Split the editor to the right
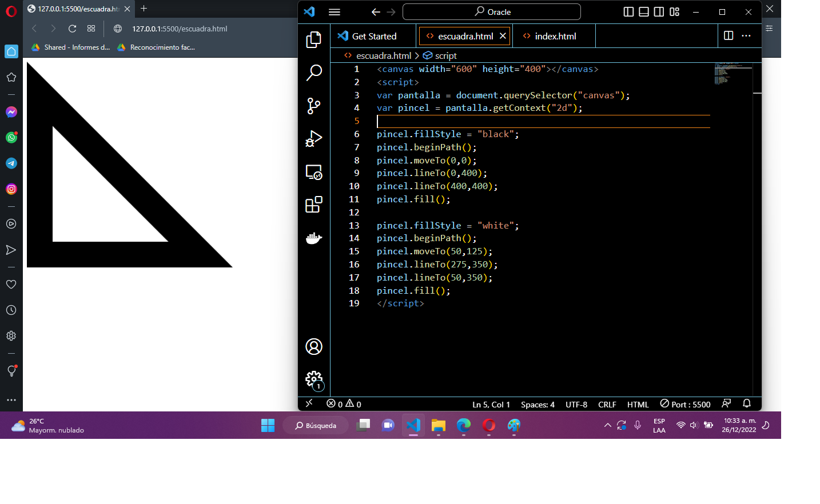 click(729, 35)
